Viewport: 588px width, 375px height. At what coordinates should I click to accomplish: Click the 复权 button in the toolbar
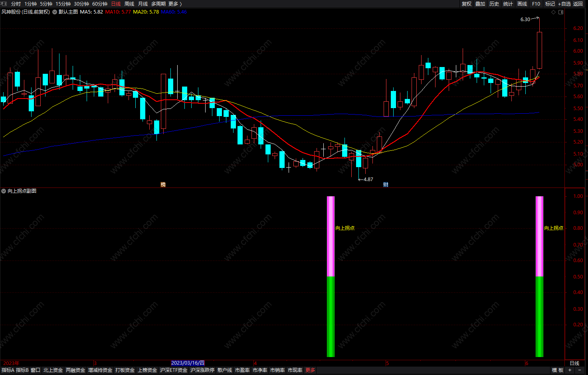(x=467, y=4)
